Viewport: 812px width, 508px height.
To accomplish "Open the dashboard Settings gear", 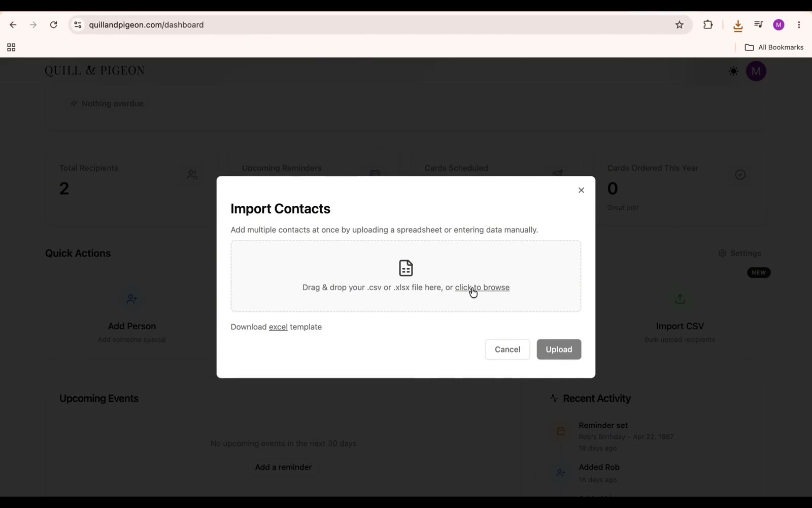I will click(739, 253).
